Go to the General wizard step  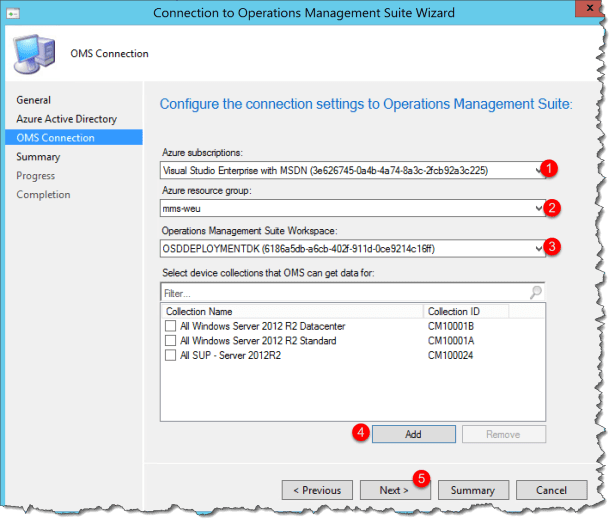34,100
